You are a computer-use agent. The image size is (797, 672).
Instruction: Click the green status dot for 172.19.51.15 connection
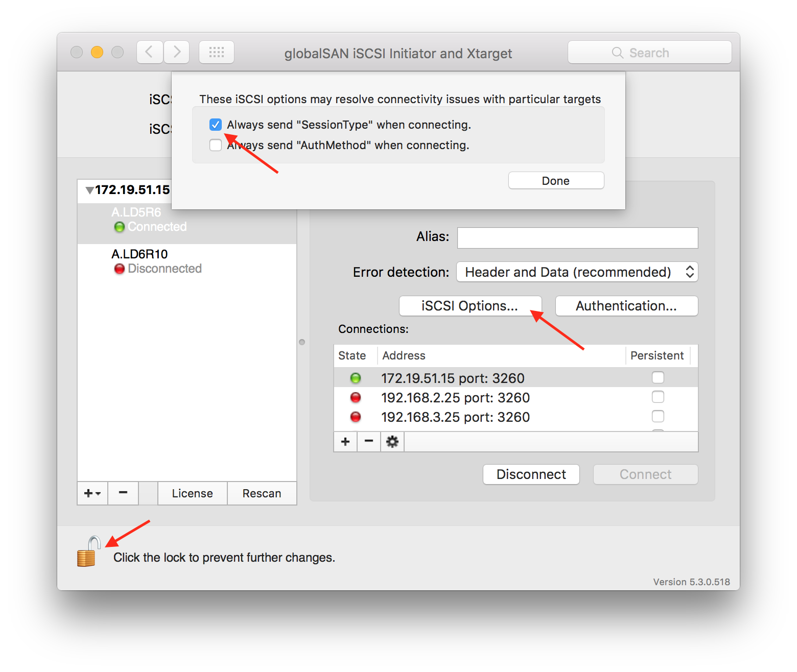[x=356, y=378]
